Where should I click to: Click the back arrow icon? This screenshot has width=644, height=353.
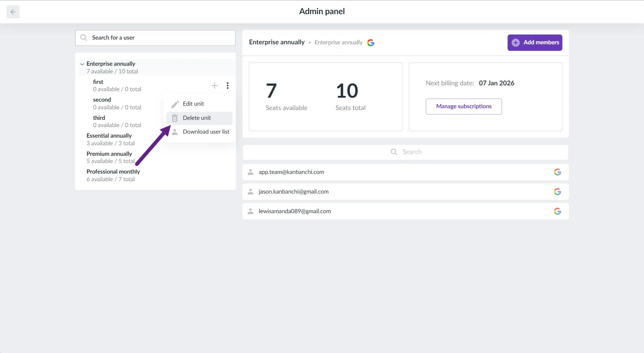coord(13,12)
